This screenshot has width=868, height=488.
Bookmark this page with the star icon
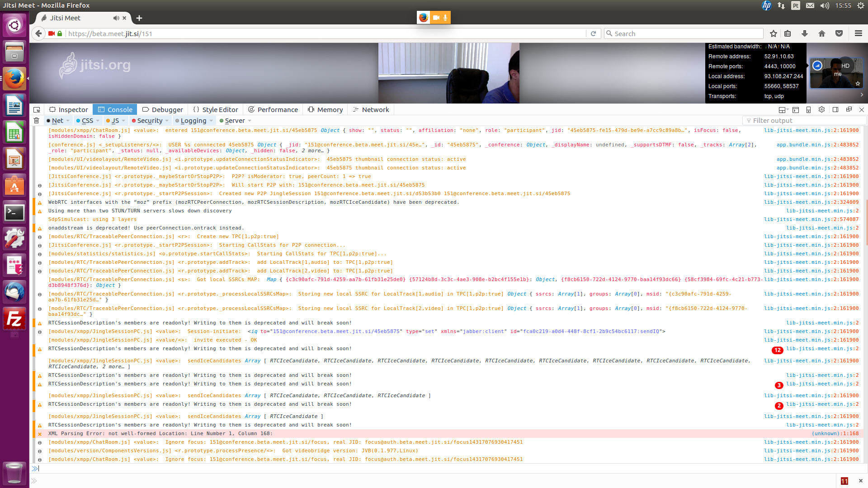coord(774,33)
